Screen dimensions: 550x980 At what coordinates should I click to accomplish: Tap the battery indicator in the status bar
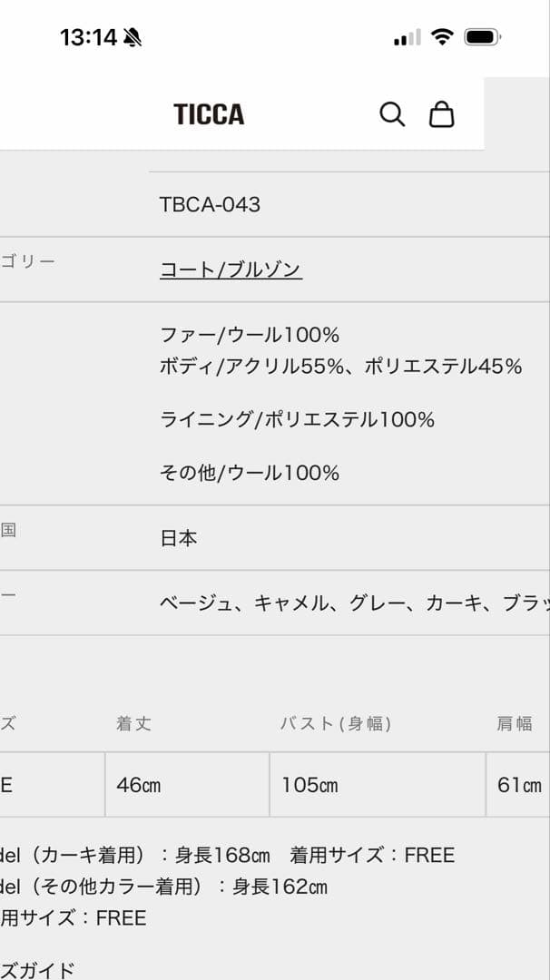tap(481, 36)
